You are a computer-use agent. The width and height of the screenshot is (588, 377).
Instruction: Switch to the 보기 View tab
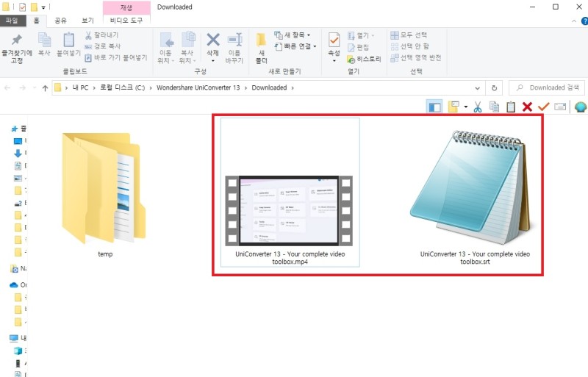pyautogui.click(x=87, y=21)
